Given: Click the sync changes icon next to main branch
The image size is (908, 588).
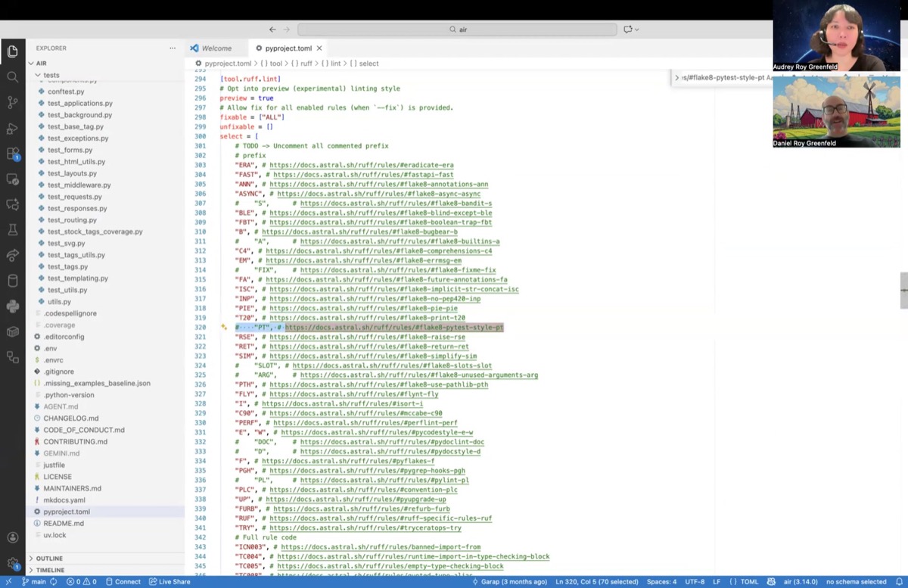Looking at the screenshot, I should [x=54, y=581].
